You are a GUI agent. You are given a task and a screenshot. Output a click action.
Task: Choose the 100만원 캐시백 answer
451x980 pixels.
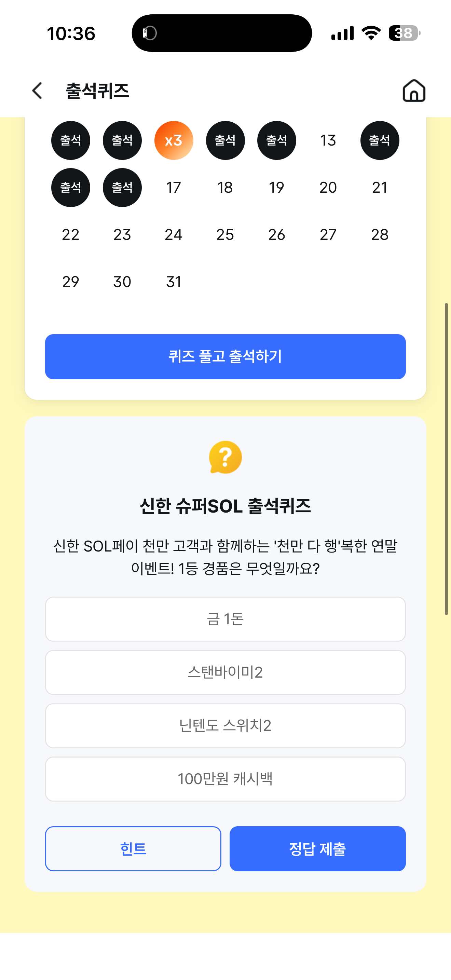point(225,779)
